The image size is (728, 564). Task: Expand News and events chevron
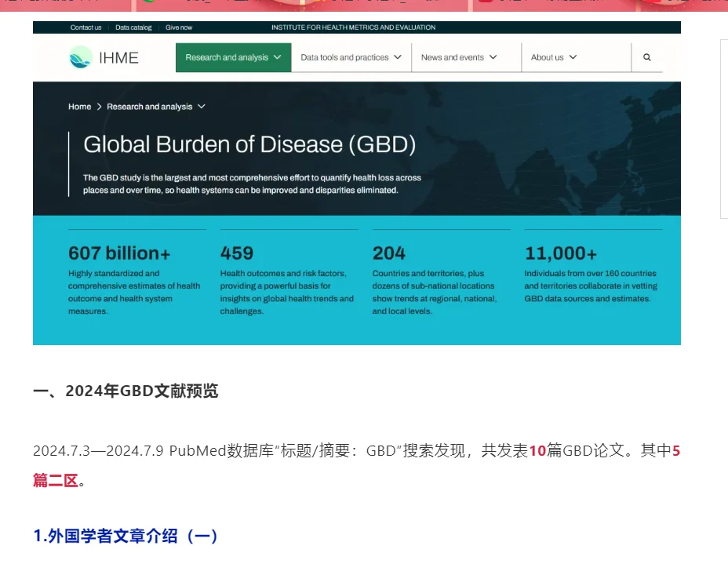tap(493, 57)
